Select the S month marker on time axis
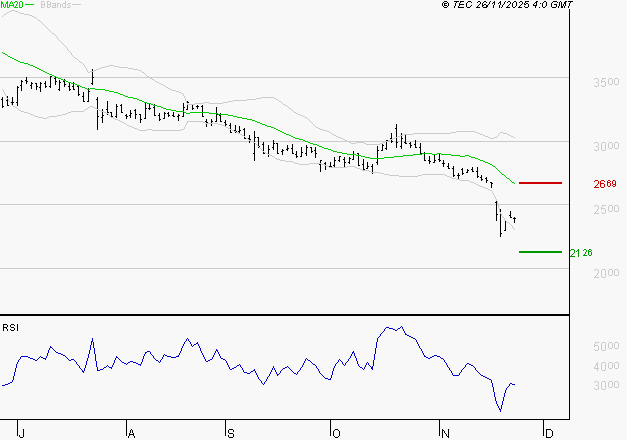Viewport: 627px width, 440px height. click(x=230, y=433)
